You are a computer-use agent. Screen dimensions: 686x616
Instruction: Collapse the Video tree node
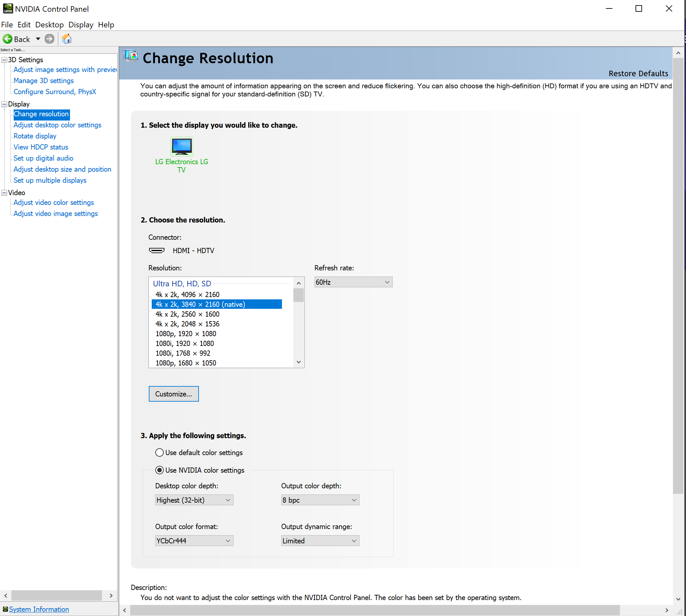[5, 193]
